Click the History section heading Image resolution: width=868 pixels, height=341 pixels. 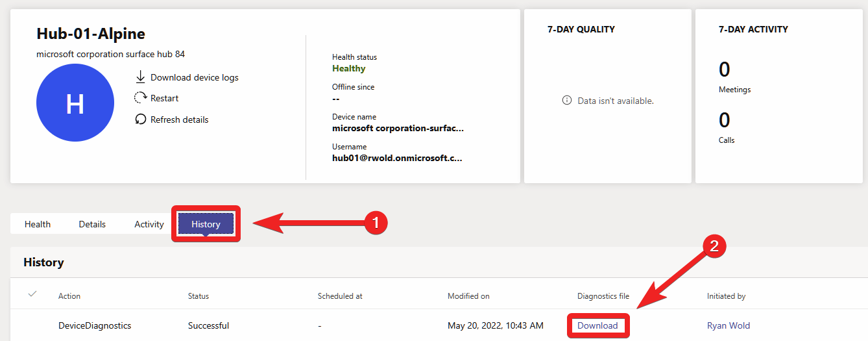(43, 262)
